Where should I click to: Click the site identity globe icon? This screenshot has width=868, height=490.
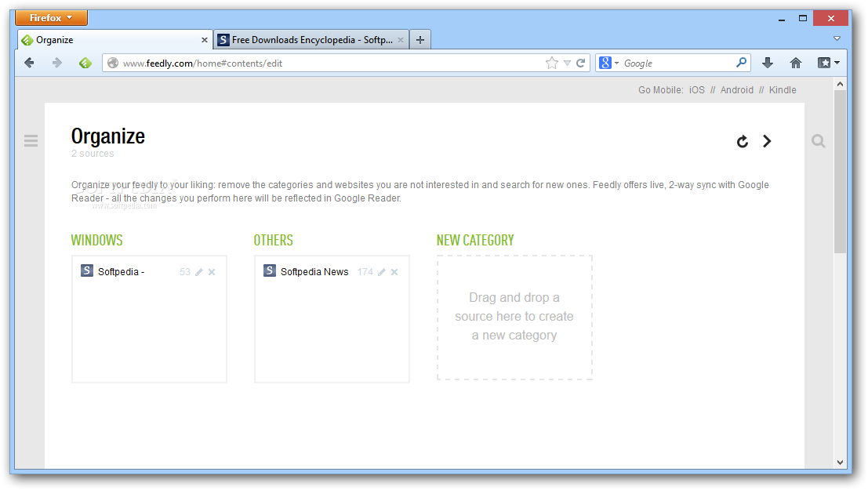(113, 64)
